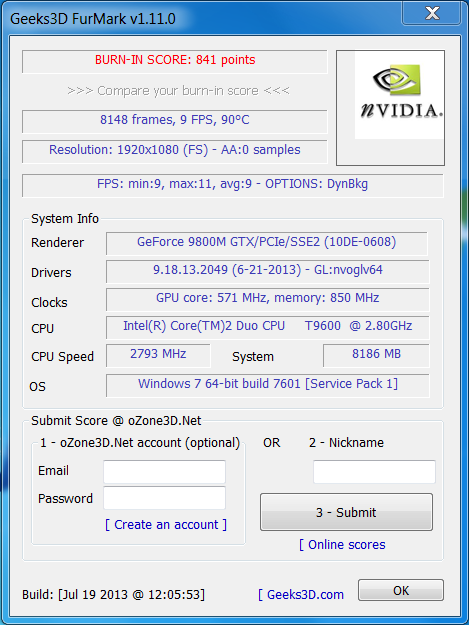The image size is (469, 625).
Task: Confirm with the OK button
Action: pos(401,590)
